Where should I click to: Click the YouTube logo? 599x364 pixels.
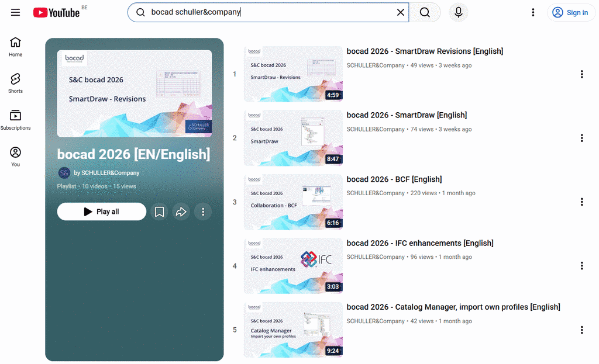[x=56, y=12]
